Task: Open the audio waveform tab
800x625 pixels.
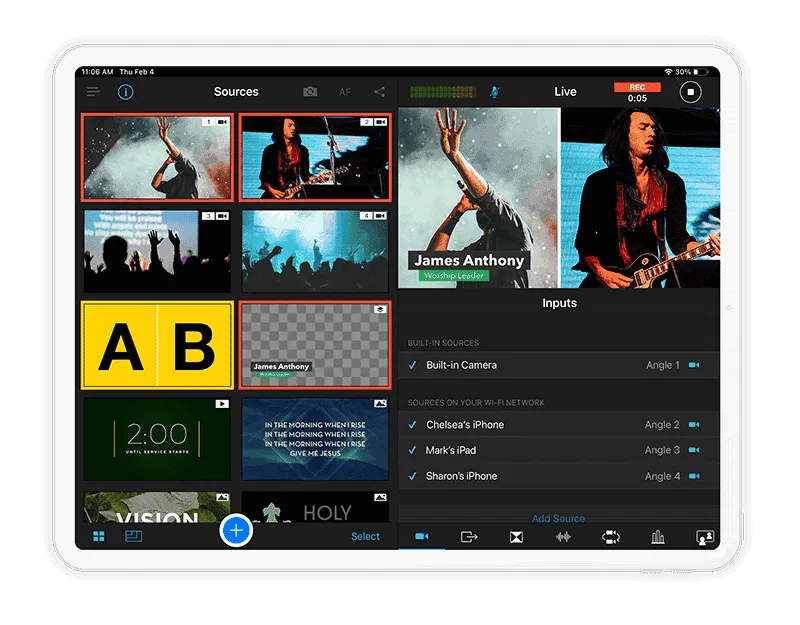Action: (x=563, y=537)
